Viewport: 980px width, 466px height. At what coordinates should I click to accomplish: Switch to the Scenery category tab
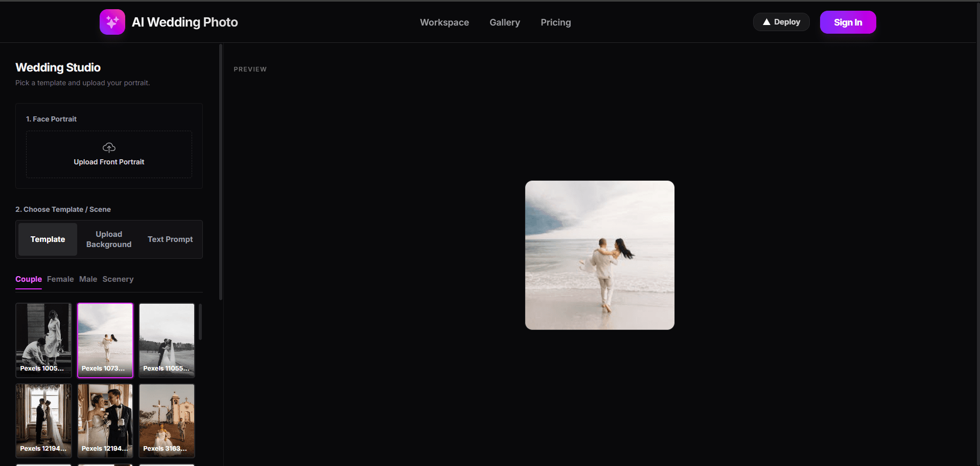118,279
